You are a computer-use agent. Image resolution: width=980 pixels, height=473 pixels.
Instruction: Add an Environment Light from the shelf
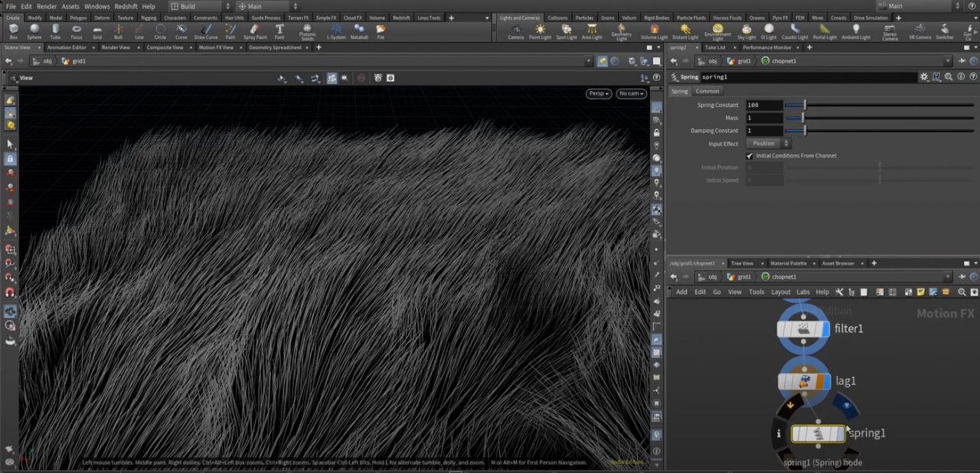(717, 33)
